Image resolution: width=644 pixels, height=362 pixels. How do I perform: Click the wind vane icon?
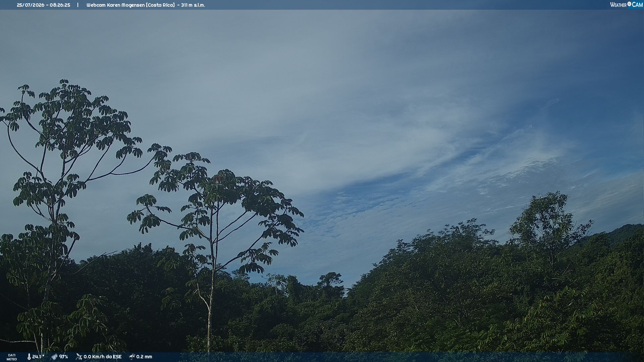tap(79, 357)
